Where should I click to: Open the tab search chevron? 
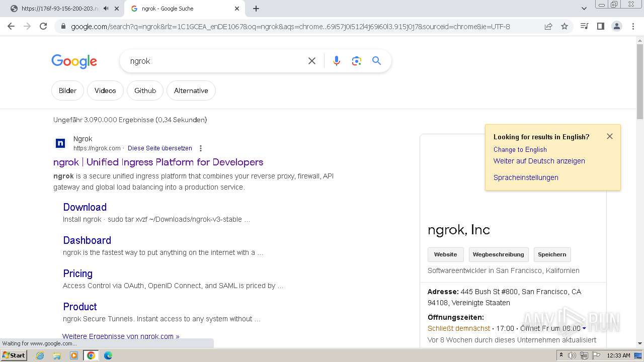(584, 9)
